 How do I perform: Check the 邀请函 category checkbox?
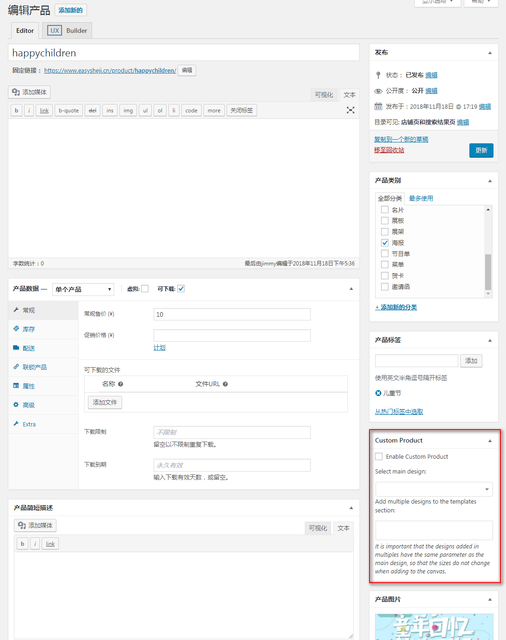384,287
